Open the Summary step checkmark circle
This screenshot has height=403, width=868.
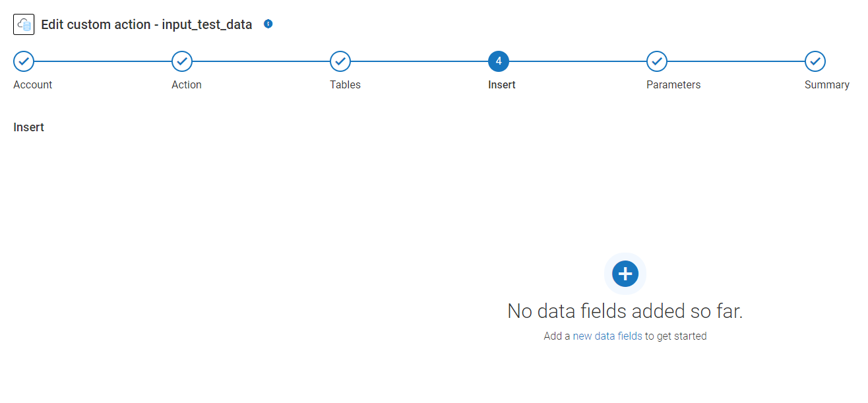815,61
